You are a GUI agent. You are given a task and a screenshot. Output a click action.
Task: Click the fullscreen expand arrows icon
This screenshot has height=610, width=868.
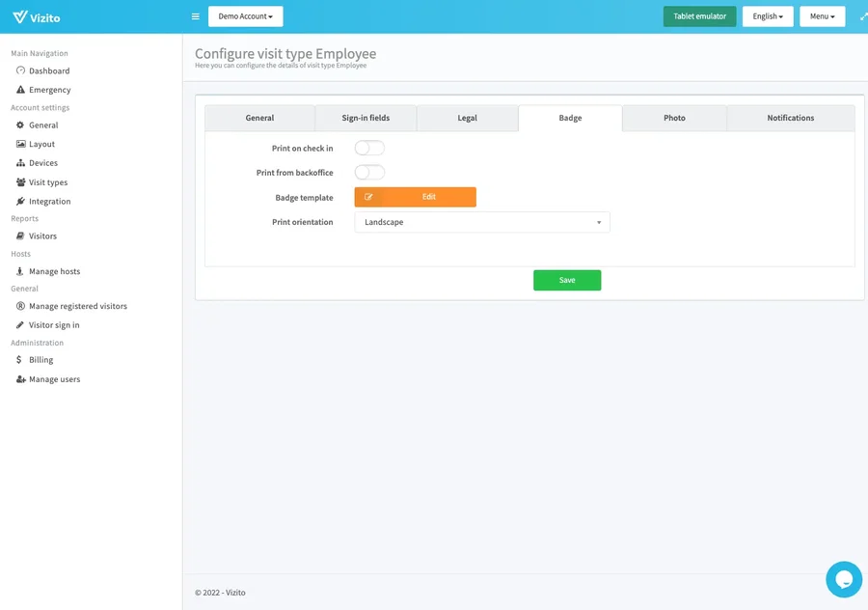863,16
